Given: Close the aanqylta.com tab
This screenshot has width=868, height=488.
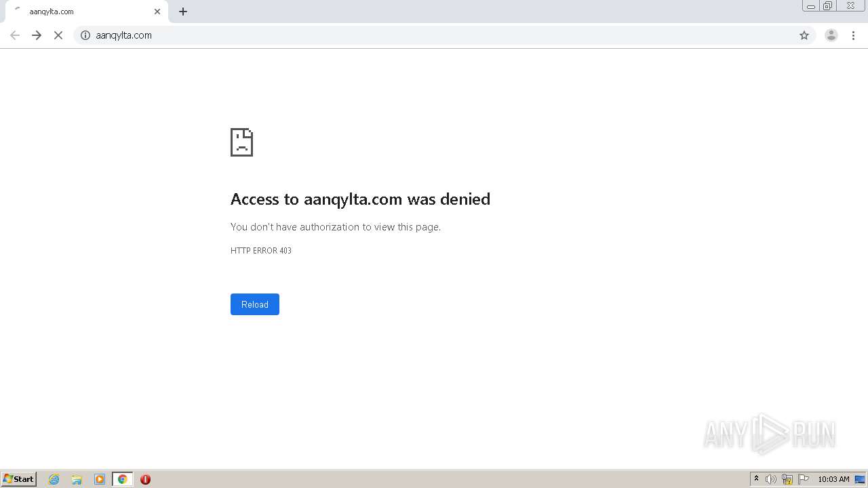Looking at the screenshot, I should pyautogui.click(x=157, y=12).
